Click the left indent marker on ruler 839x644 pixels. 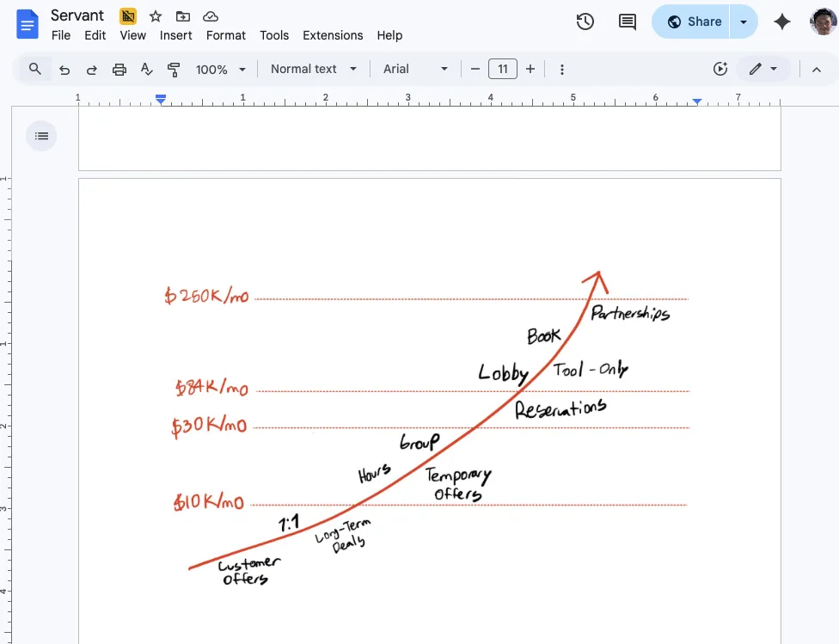tap(161, 99)
